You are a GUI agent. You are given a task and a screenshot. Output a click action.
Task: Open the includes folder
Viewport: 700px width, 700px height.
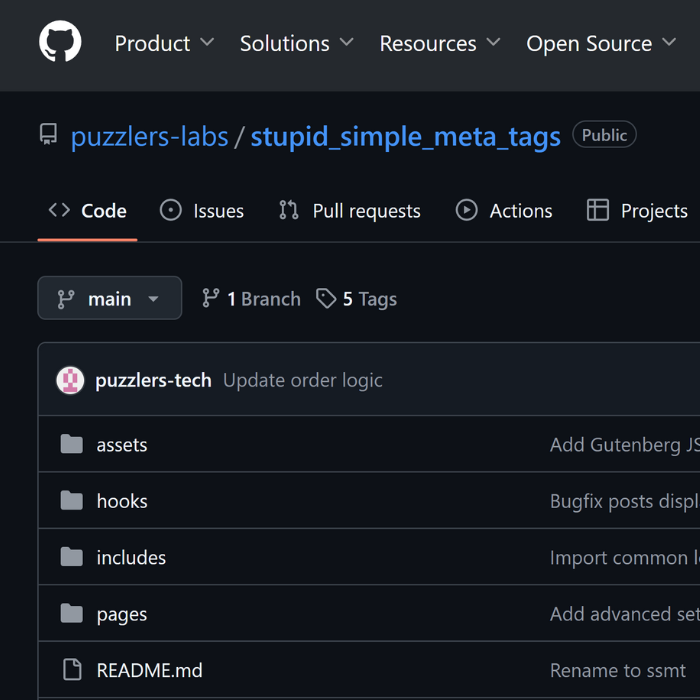[x=131, y=558]
